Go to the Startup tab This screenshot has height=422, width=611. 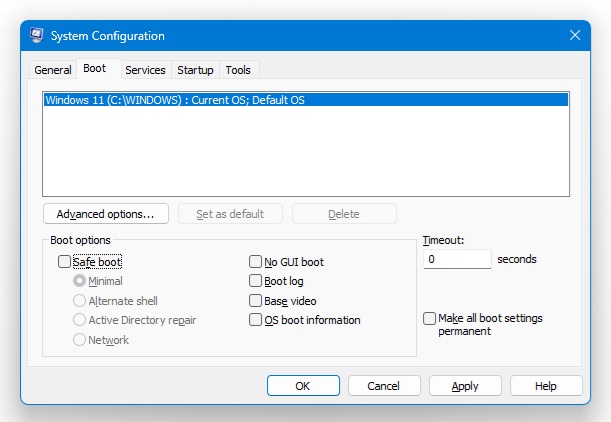point(195,70)
